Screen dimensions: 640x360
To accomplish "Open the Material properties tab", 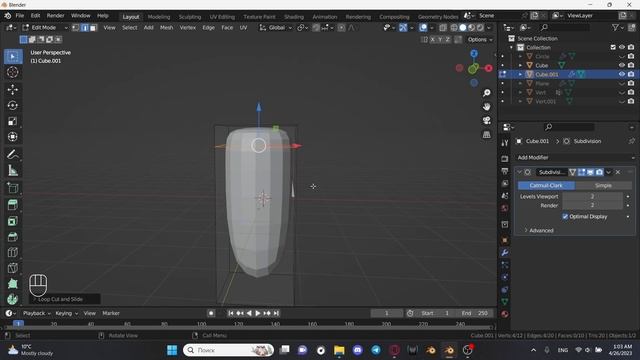I will click(x=505, y=314).
